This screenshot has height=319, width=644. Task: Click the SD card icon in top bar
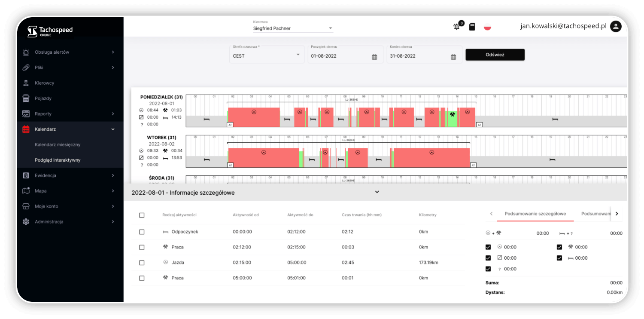[x=472, y=27]
